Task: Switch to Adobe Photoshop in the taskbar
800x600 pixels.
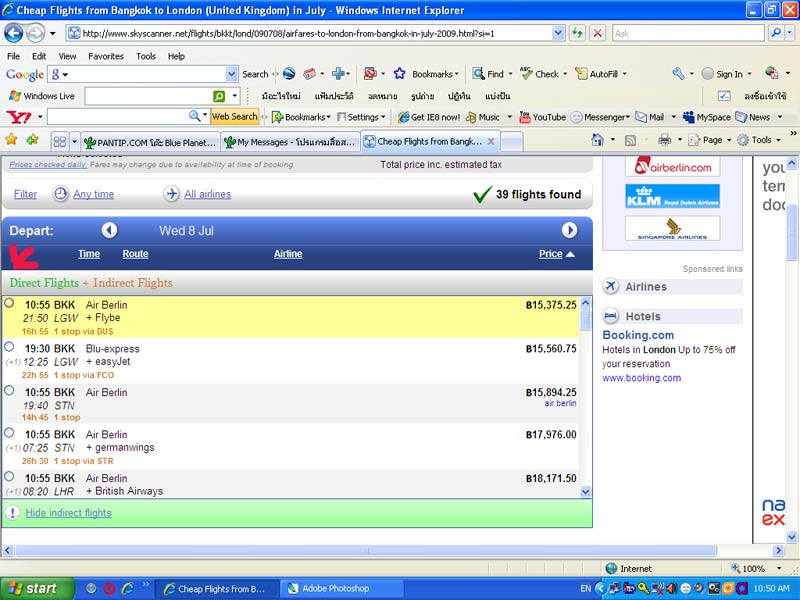Action: point(341,589)
